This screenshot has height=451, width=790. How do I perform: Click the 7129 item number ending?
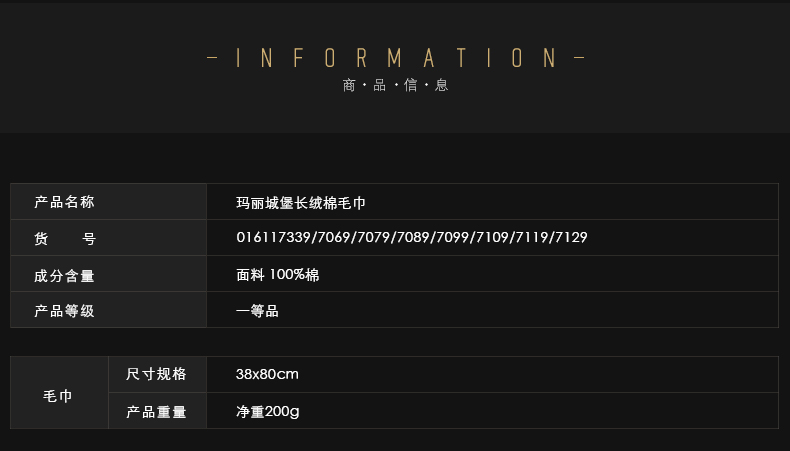pyautogui.click(x=571, y=237)
